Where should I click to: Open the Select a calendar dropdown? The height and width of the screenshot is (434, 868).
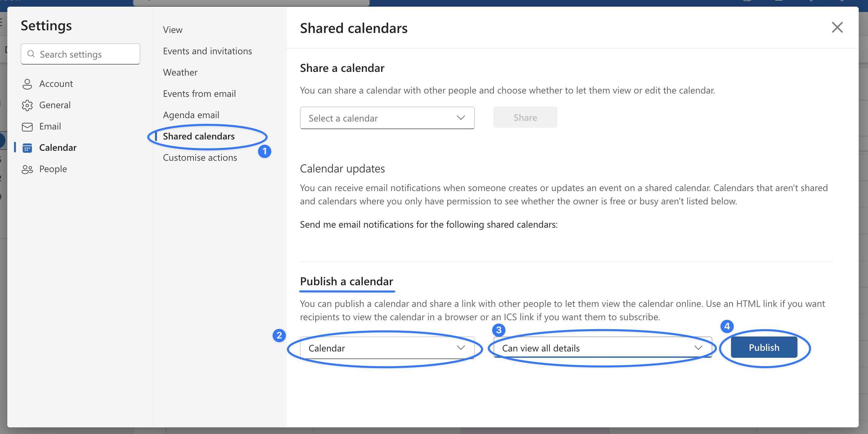[x=387, y=118]
